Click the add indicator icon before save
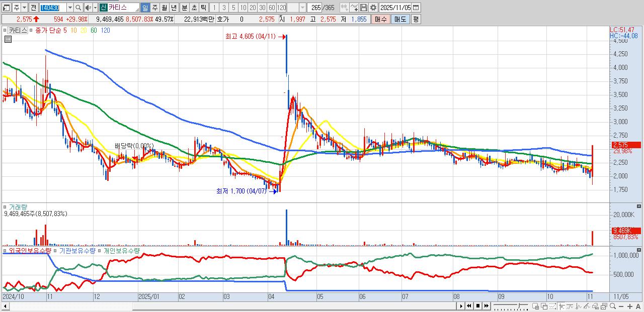Screen dimensions: 644x312 click(354, 8)
